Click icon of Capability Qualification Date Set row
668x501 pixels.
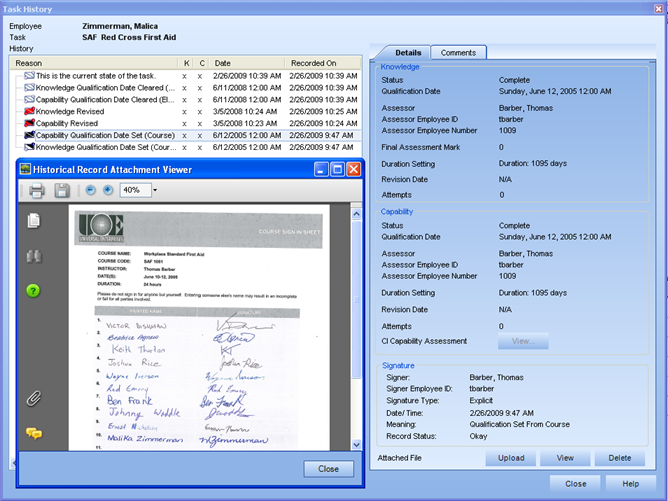pyautogui.click(x=29, y=135)
